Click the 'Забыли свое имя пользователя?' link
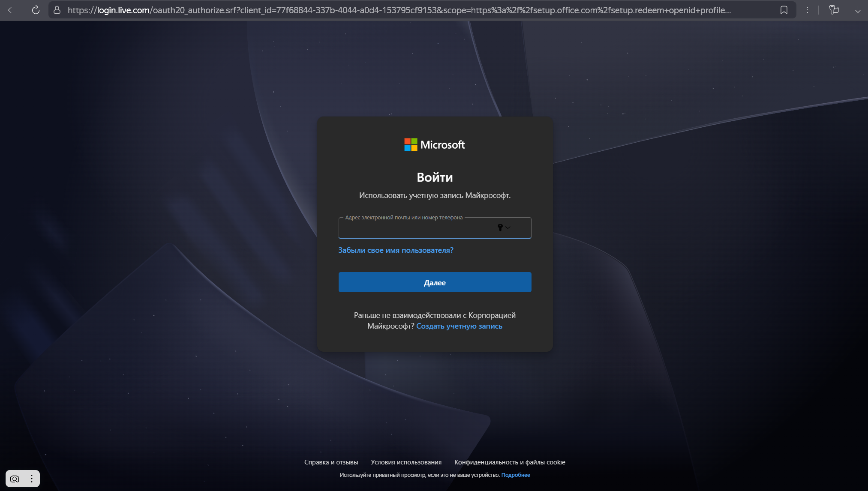This screenshot has width=868, height=491. click(x=396, y=250)
